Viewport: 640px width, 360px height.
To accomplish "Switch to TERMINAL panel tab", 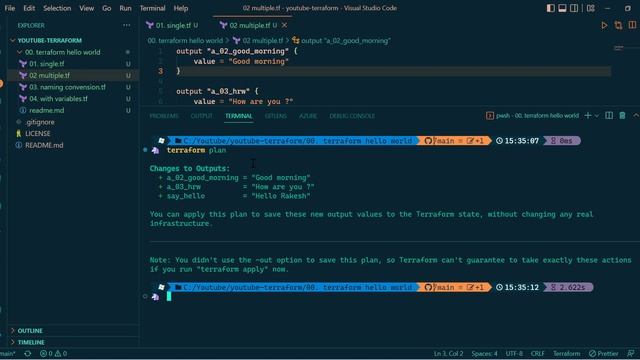I will point(239,116).
